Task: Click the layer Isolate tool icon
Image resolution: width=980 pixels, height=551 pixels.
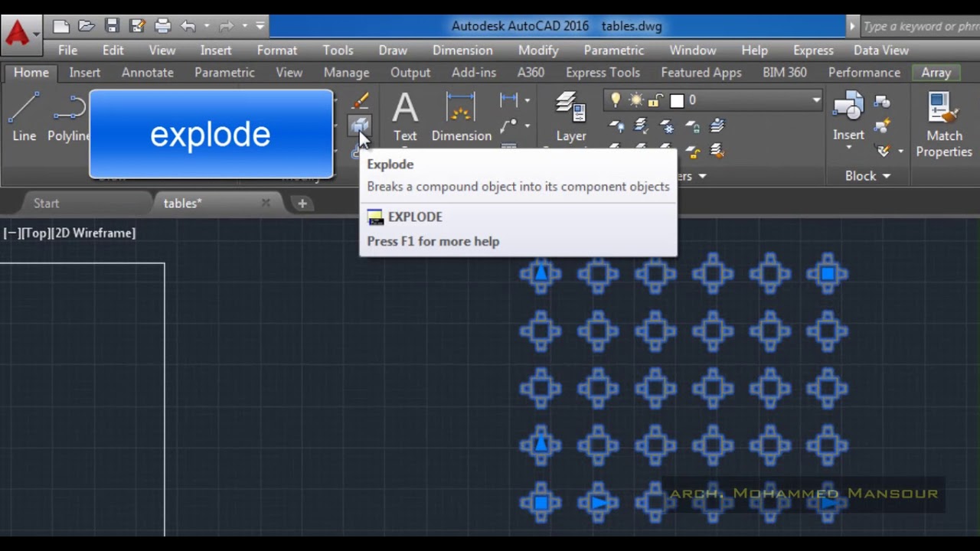Action: coord(641,126)
